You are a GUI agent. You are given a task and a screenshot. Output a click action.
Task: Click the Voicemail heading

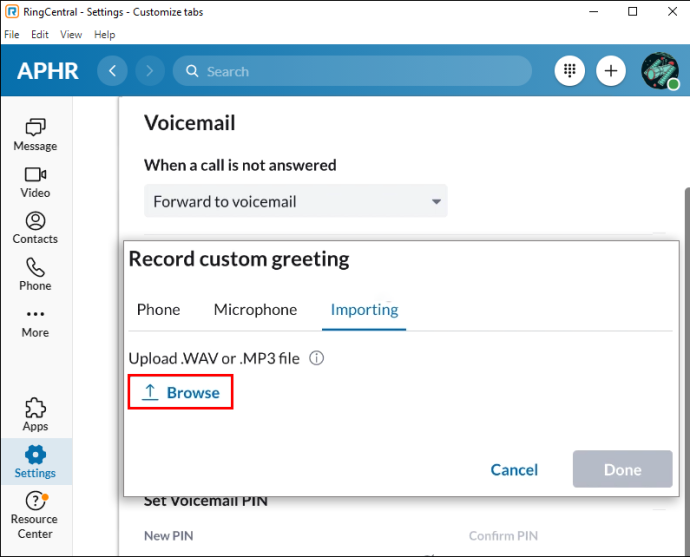190,123
